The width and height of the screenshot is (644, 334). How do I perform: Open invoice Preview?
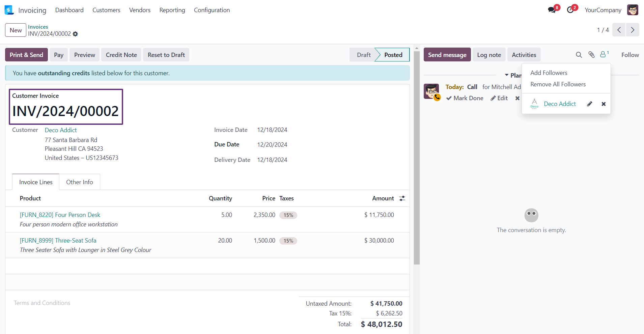pyautogui.click(x=84, y=55)
